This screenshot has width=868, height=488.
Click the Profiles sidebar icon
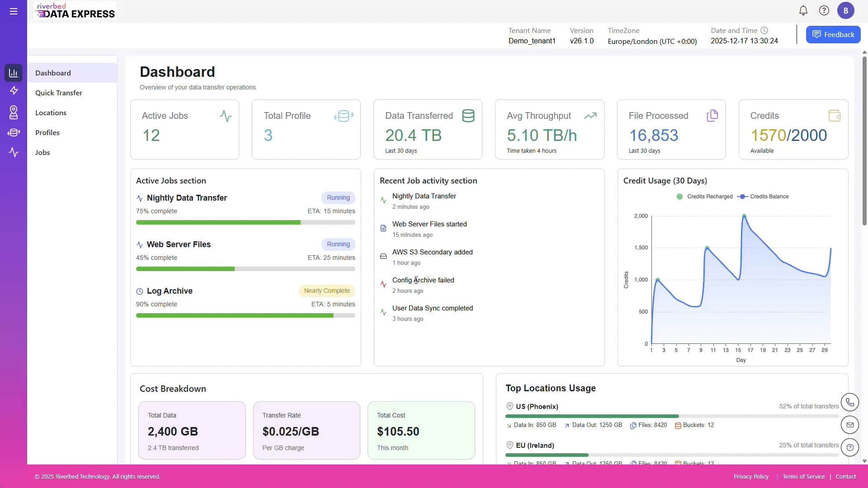(x=14, y=132)
